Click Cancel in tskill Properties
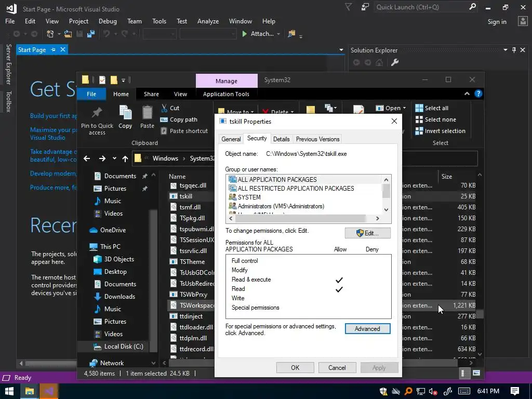This screenshot has height=399, width=532. pyautogui.click(x=337, y=368)
